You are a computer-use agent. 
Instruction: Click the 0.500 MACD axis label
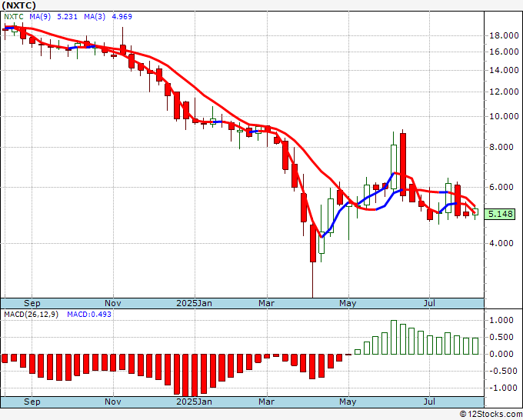[x=503, y=337]
